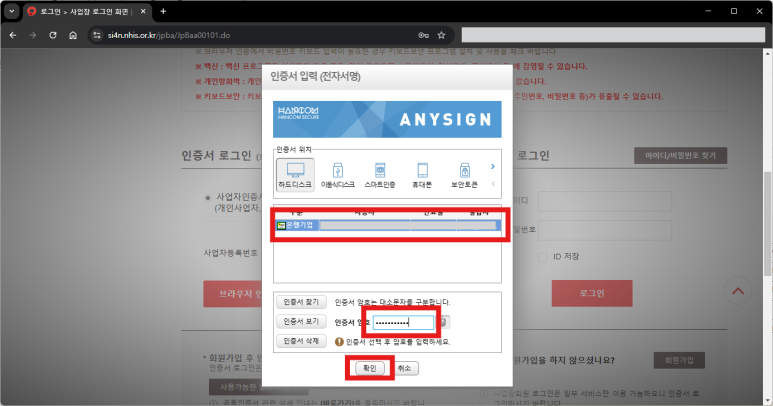The image size is (773, 406).
Task: Toggle the ID 저장 checkbox
Action: click(x=543, y=257)
